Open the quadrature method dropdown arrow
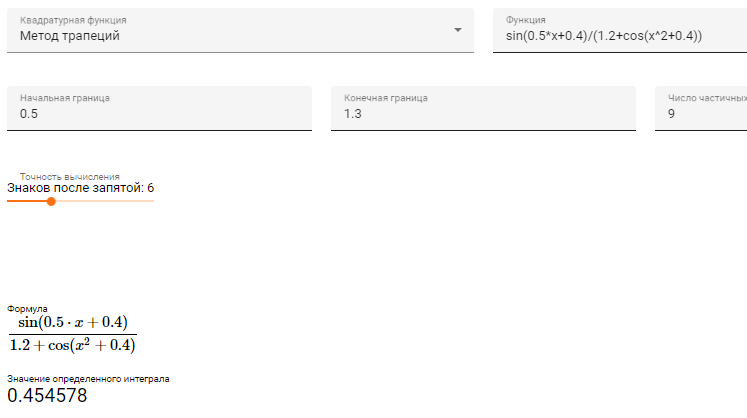This screenshot has height=418, width=747. coord(458,30)
